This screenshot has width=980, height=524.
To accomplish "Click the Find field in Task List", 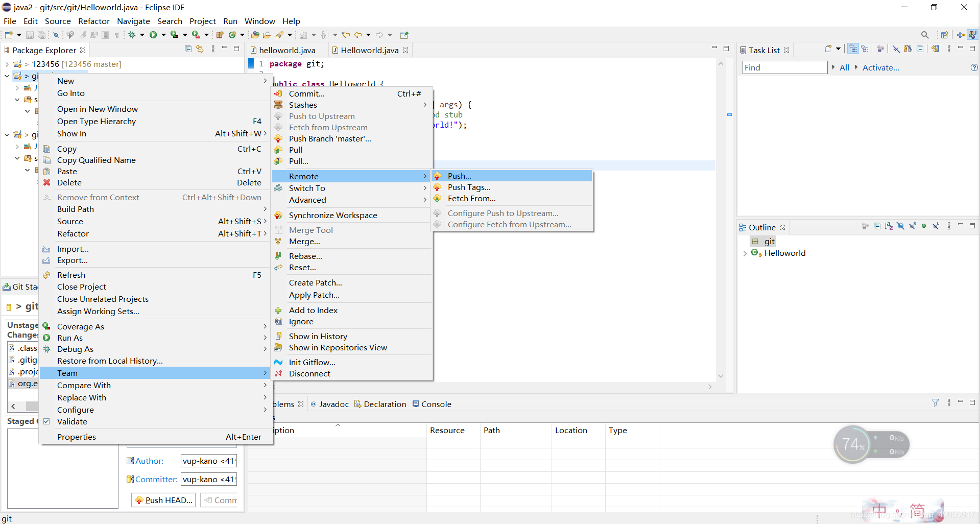I will pos(784,67).
